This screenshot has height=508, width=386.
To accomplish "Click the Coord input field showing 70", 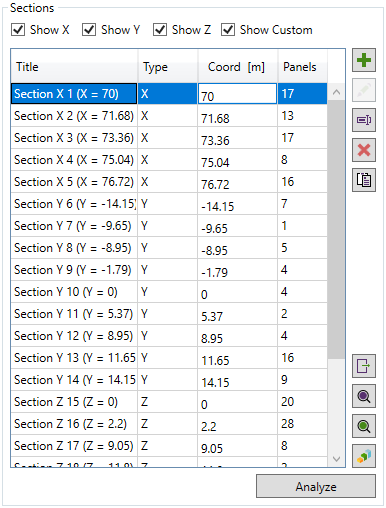I will [x=237, y=94].
